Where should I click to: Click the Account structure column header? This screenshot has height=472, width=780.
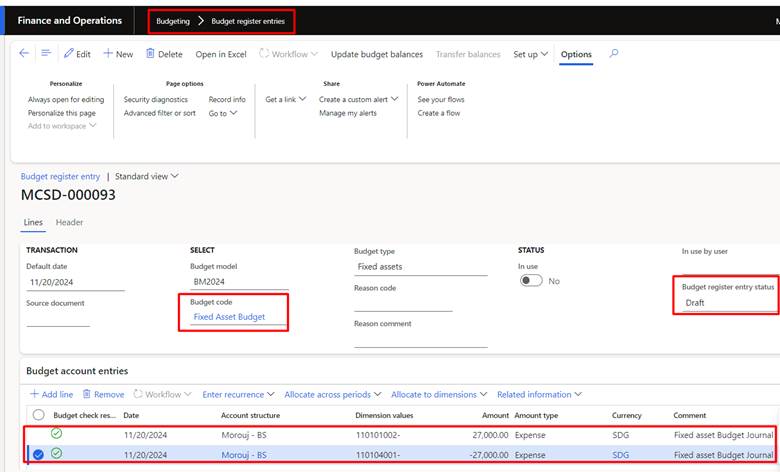click(x=250, y=415)
